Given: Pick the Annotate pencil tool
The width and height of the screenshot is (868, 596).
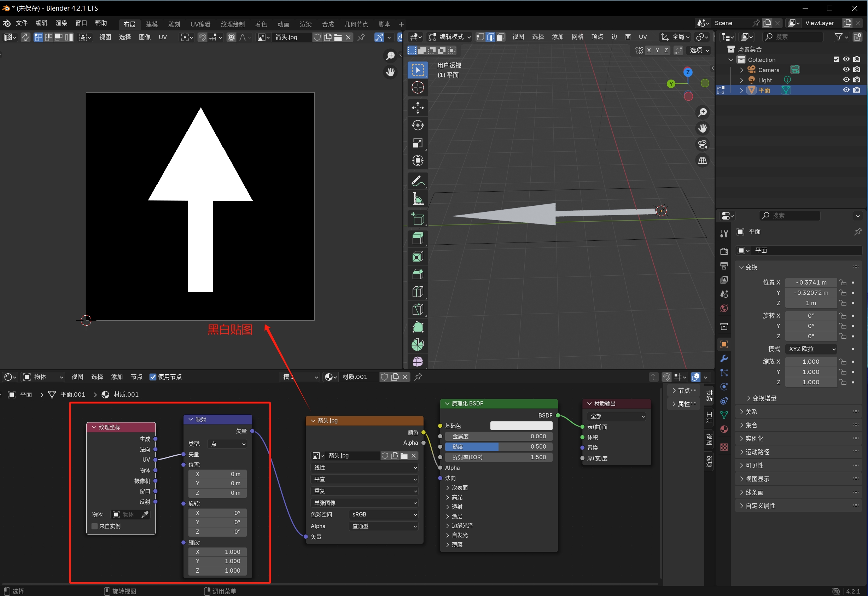Looking at the screenshot, I should (417, 181).
